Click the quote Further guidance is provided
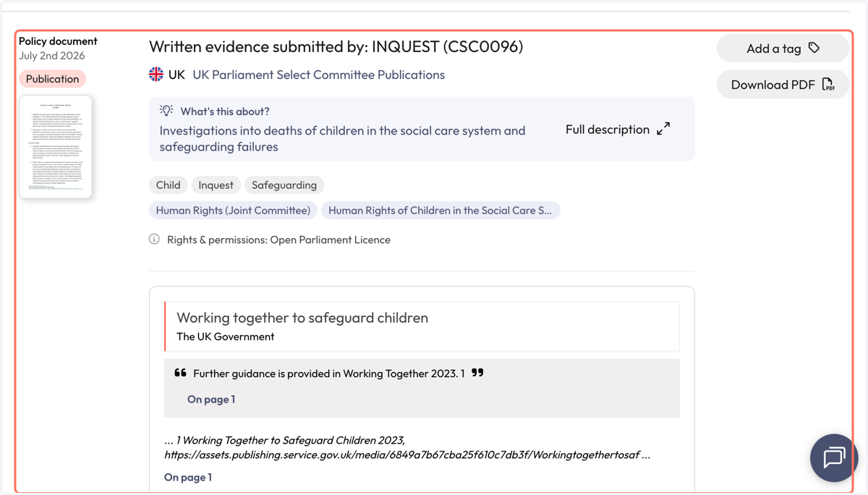The height and width of the screenshot is (495, 868). [x=329, y=373]
